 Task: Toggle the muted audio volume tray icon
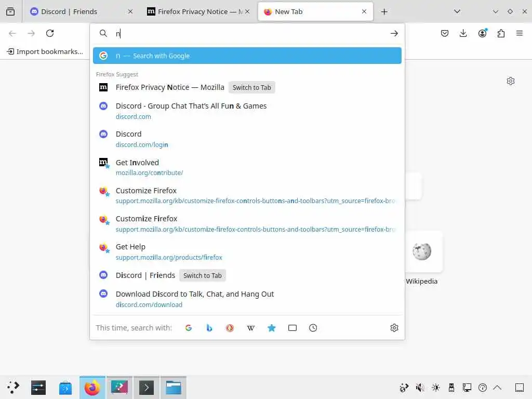(420, 388)
